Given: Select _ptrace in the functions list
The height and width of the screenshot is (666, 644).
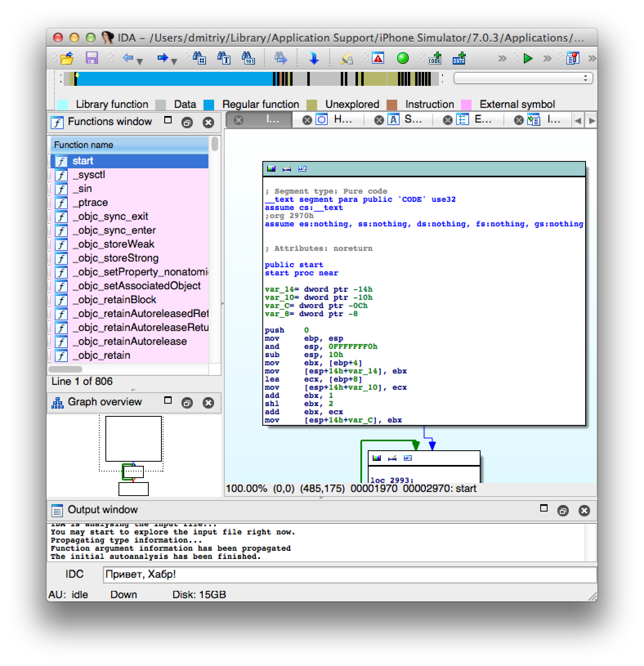Looking at the screenshot, I should (x=90, y=203).
